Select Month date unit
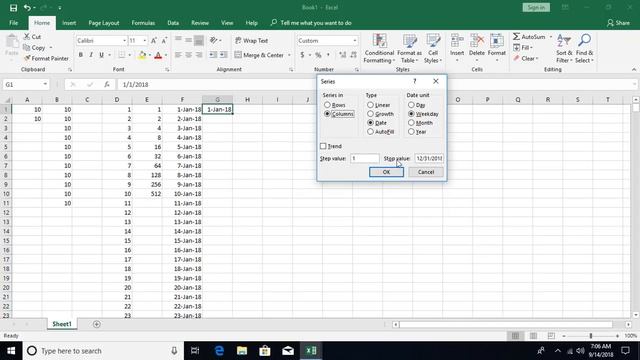 click(411, 122)
